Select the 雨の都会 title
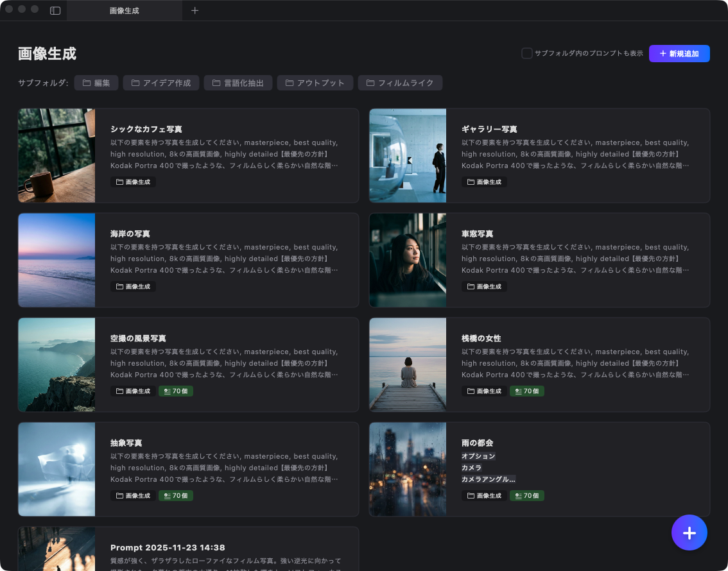 click(477, 443)
